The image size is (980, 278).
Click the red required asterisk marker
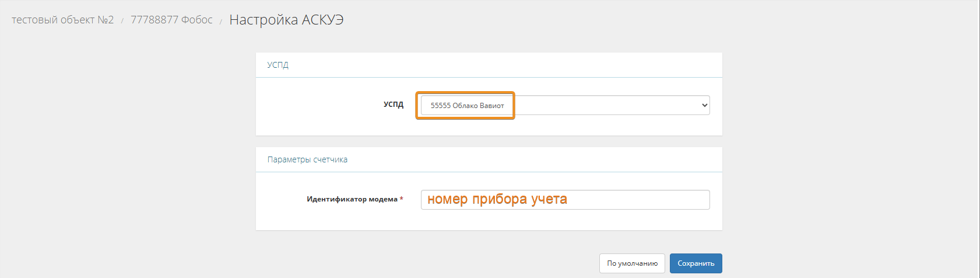[x=401, y=199]
